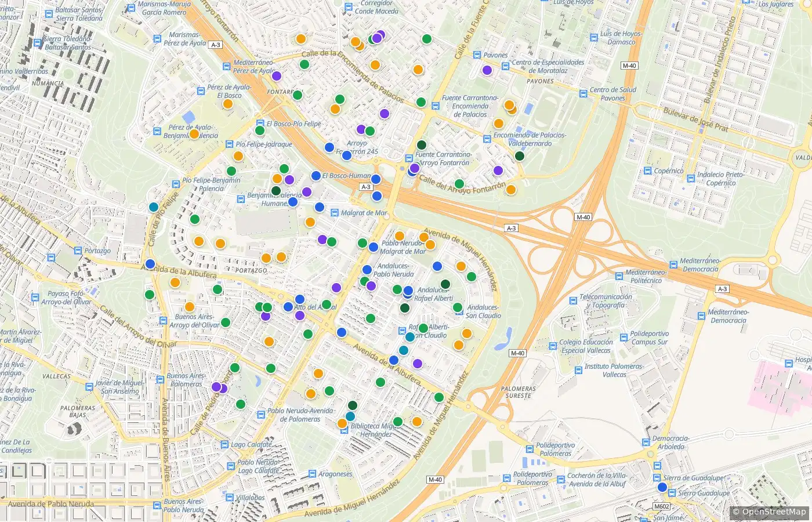This screenshot has height=522, width=812.
Task: Click the Javier de Miguel-San Anselmo stop icon
Action: 89,387
